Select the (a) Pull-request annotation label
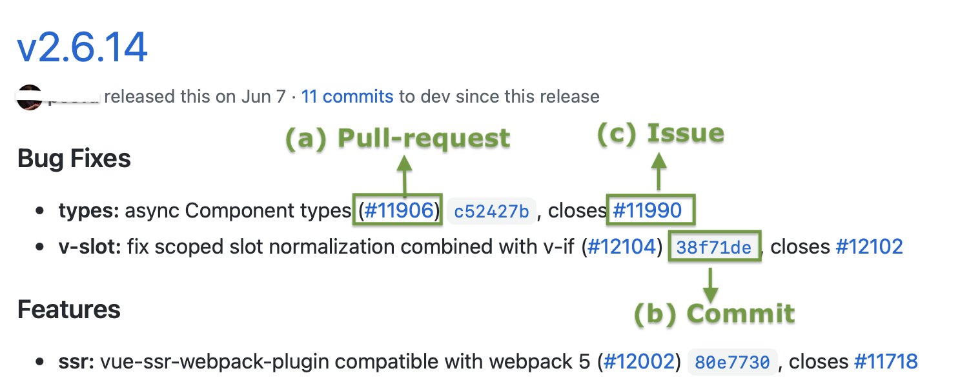Image resolution: width=980 pixels, height=384 pixels. [x=398, y=137]
